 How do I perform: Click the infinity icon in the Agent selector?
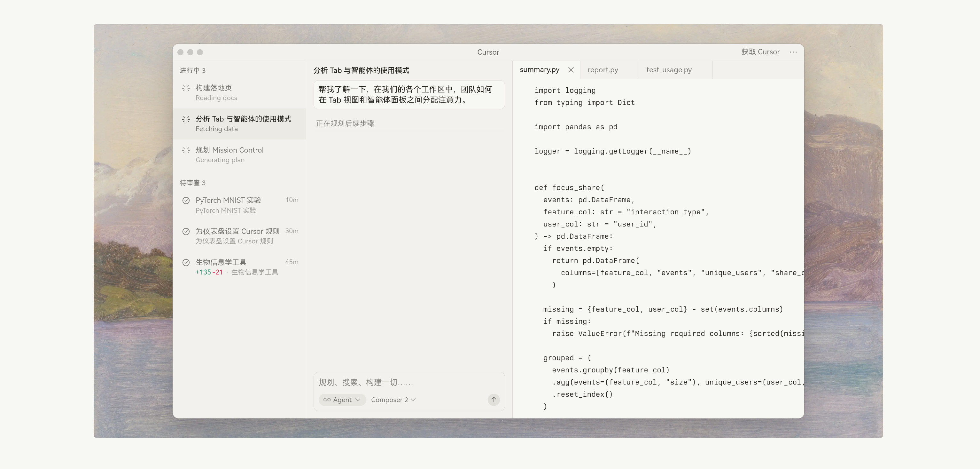[327, 400]
